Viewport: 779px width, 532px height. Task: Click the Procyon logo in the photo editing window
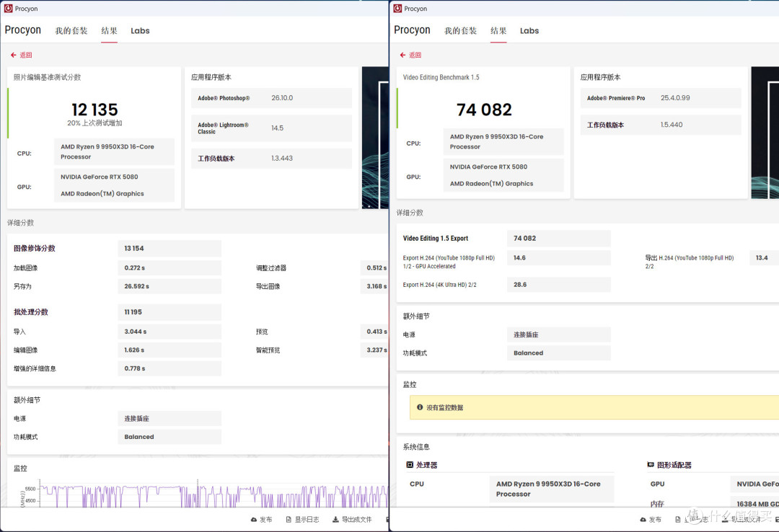click(x=23, y=30)
